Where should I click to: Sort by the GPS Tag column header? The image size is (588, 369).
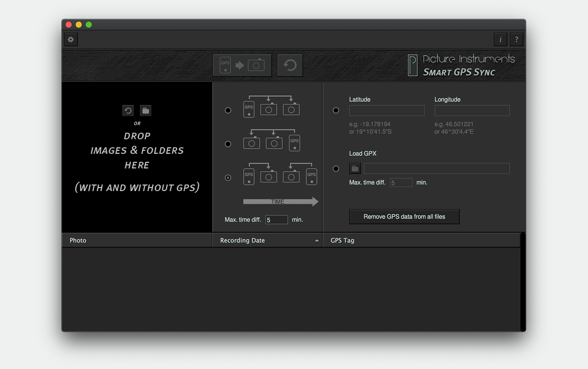pos(422,240)
